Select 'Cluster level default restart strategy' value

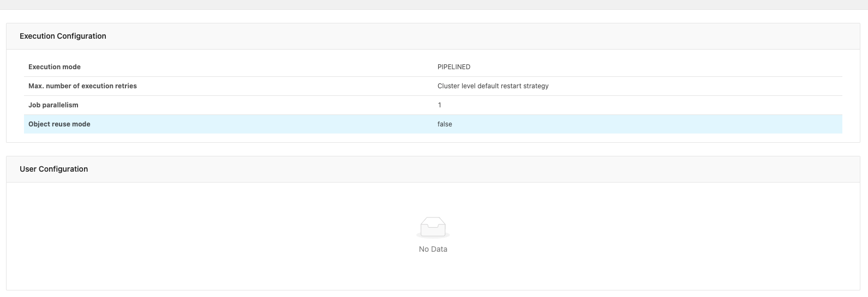coord(493,86)
